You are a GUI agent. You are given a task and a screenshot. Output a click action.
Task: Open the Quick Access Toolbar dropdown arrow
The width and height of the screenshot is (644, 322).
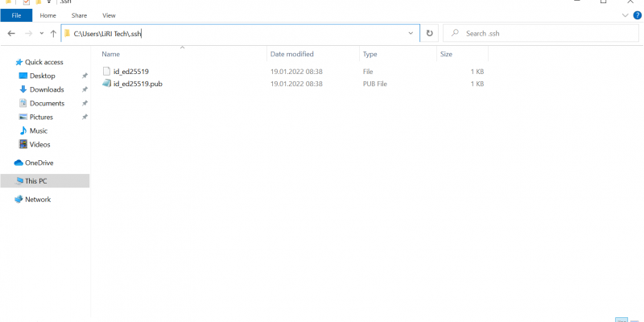coord(48,2)
